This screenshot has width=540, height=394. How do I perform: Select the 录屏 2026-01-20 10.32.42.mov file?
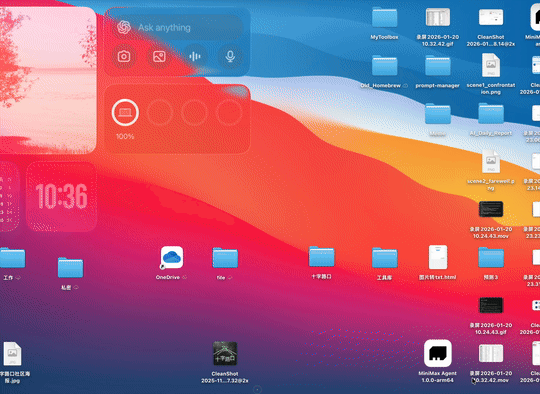point(491,353)
